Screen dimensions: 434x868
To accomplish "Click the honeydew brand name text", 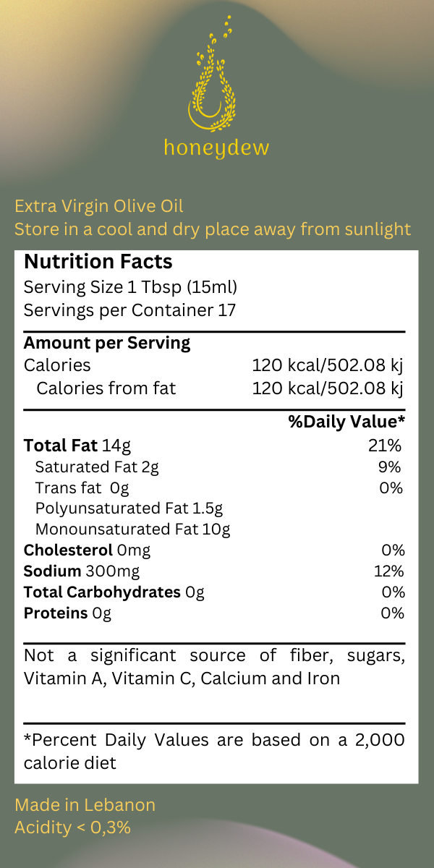I will [x=216, y=148].
